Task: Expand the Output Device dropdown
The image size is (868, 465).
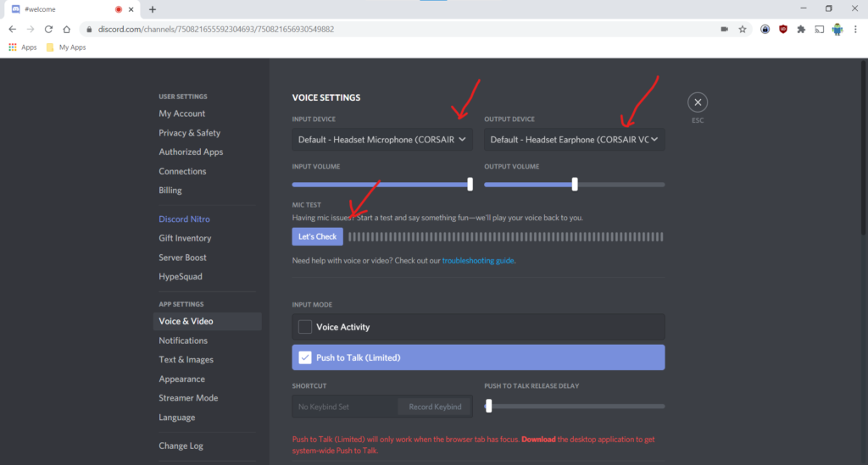Action: pos(574,140)
